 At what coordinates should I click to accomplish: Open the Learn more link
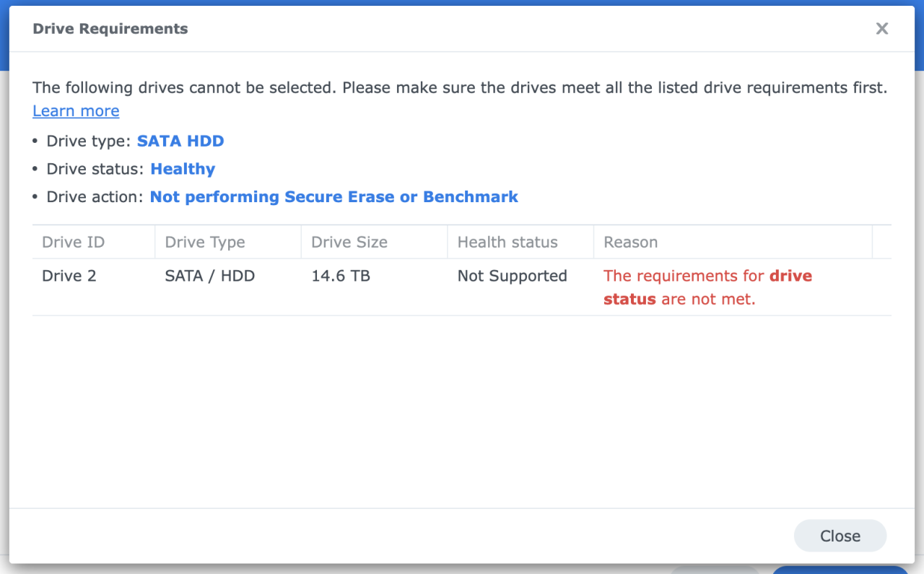click(76, 111)
